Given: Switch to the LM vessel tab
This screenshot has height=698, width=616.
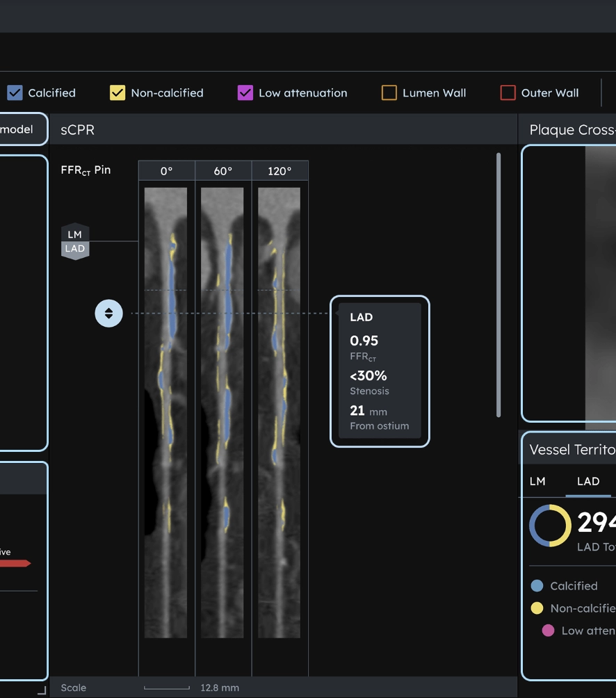Looking at the screenshot, I should (537, 481).
